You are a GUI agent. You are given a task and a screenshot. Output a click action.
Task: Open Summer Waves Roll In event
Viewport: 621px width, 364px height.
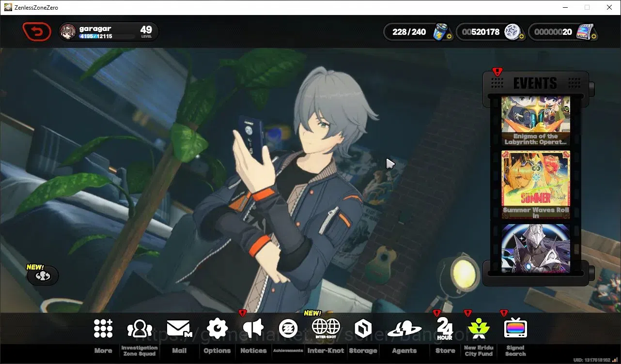click(536, 184)
